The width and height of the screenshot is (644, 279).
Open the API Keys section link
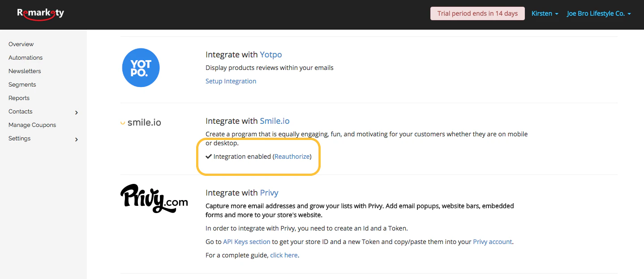pyautogui.click(x=247, y=242)
